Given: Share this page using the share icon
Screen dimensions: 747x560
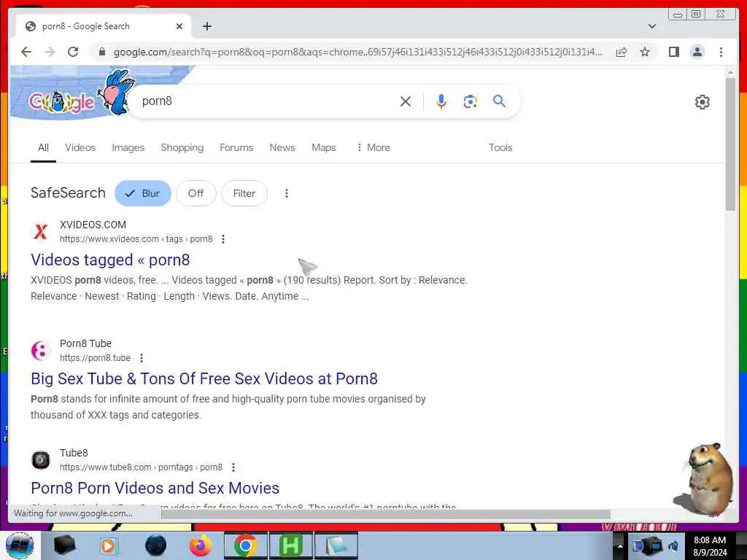Looking at the screenshot, I should pyautogui.click(x=622, y=52).
